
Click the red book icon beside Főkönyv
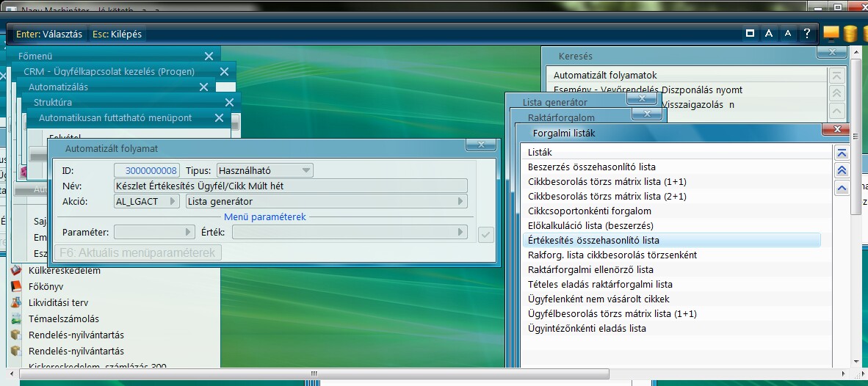pyautogui.click(x=16, y=286)
